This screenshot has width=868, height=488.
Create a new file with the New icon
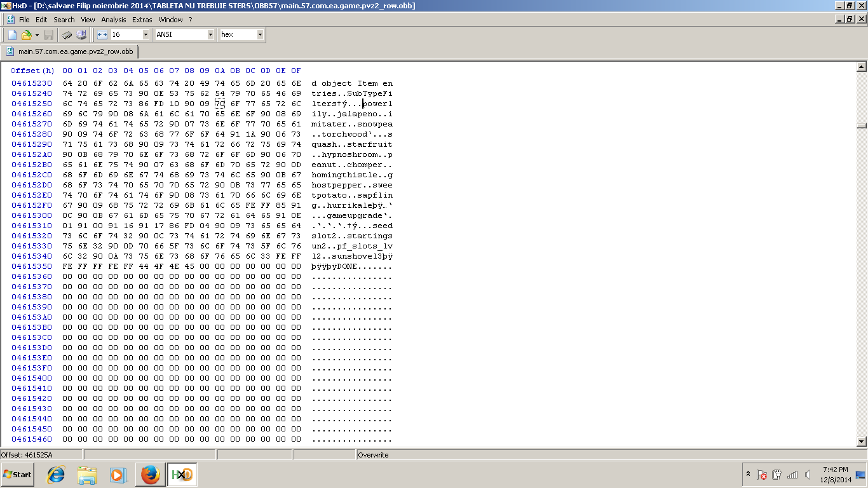pyautogui.click(x=12, y=35)
